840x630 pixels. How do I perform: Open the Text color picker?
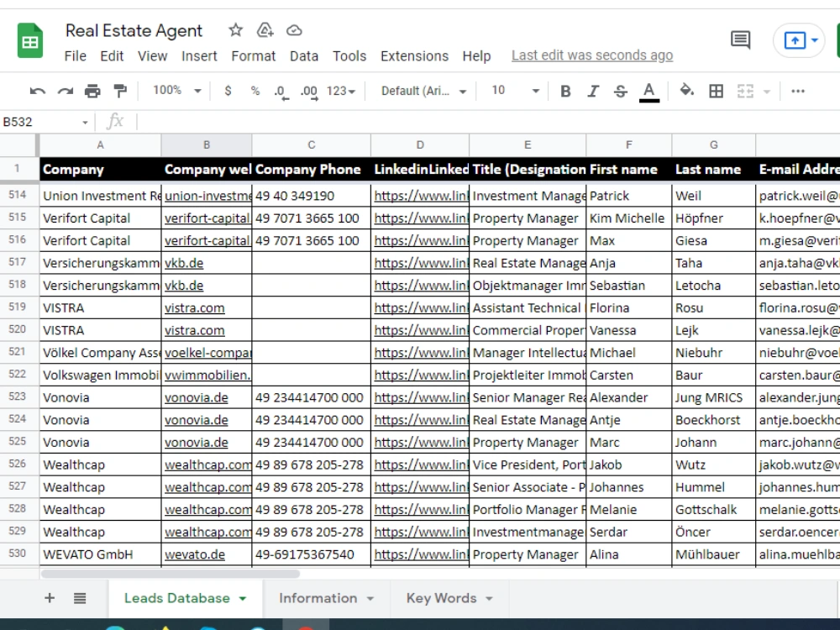(648, 90)
